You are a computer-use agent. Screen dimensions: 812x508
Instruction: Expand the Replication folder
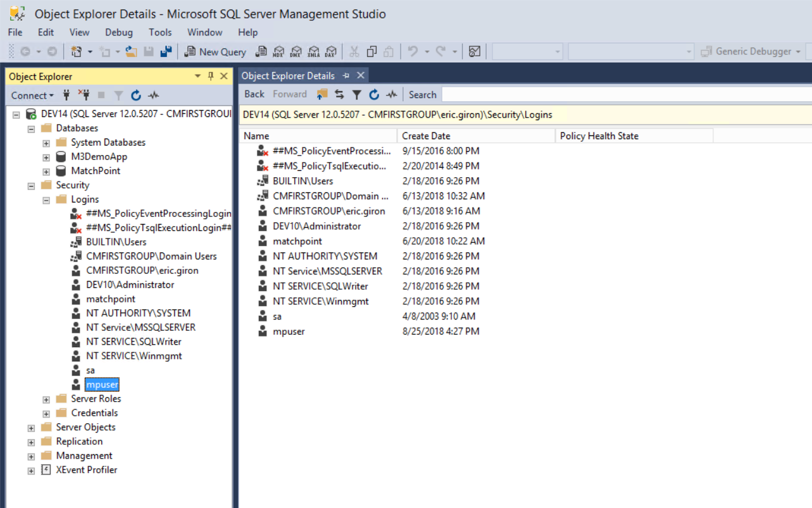[31, 442]
